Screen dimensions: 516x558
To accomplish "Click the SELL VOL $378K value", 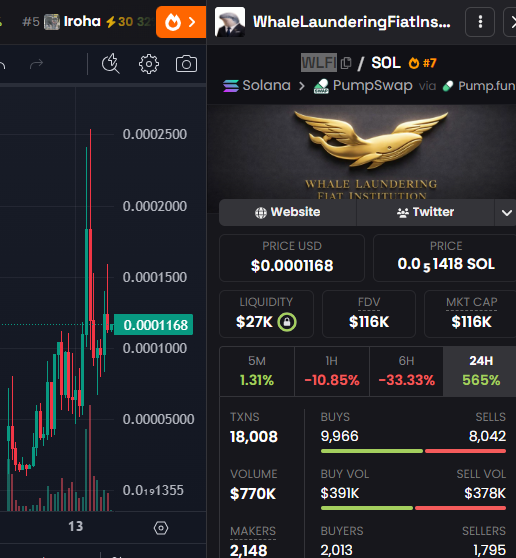I will (485, 493).
